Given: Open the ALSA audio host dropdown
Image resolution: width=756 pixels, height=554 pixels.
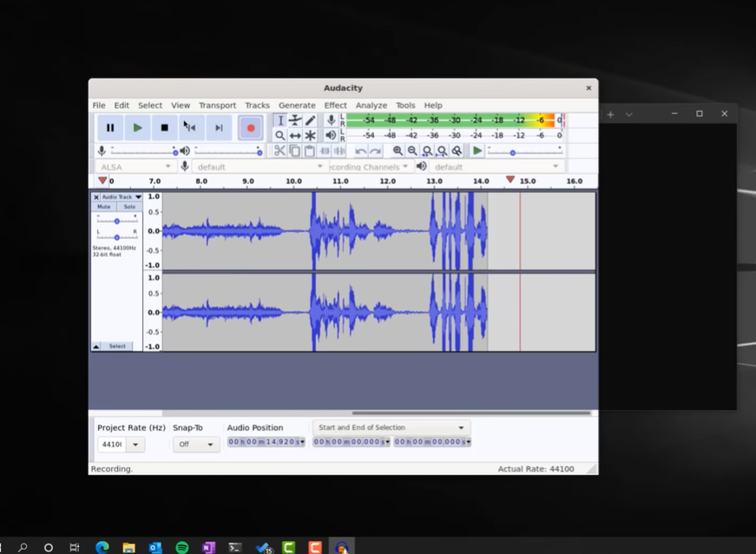Looking at the screenshot, I should click(135, 167).
